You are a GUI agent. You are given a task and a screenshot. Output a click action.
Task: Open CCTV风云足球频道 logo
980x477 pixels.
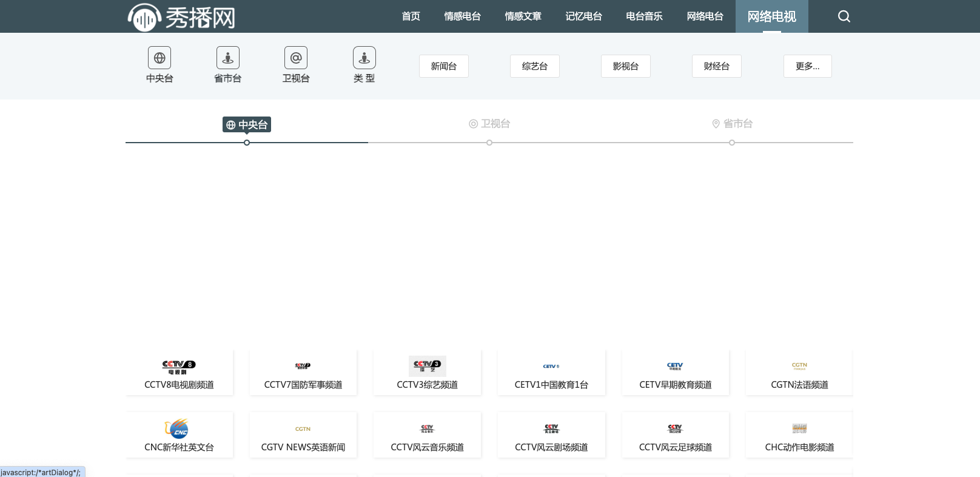pyautogui.click(x=675, y=428)
